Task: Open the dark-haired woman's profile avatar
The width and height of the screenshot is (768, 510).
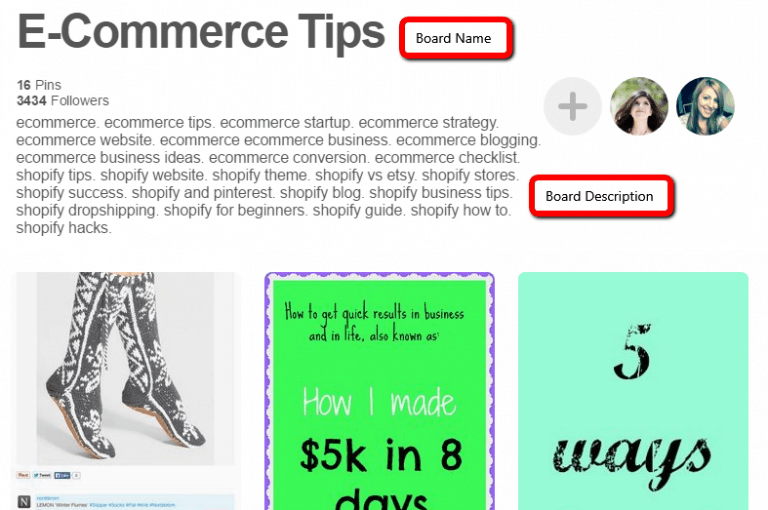Action: [x=639, y=106]
